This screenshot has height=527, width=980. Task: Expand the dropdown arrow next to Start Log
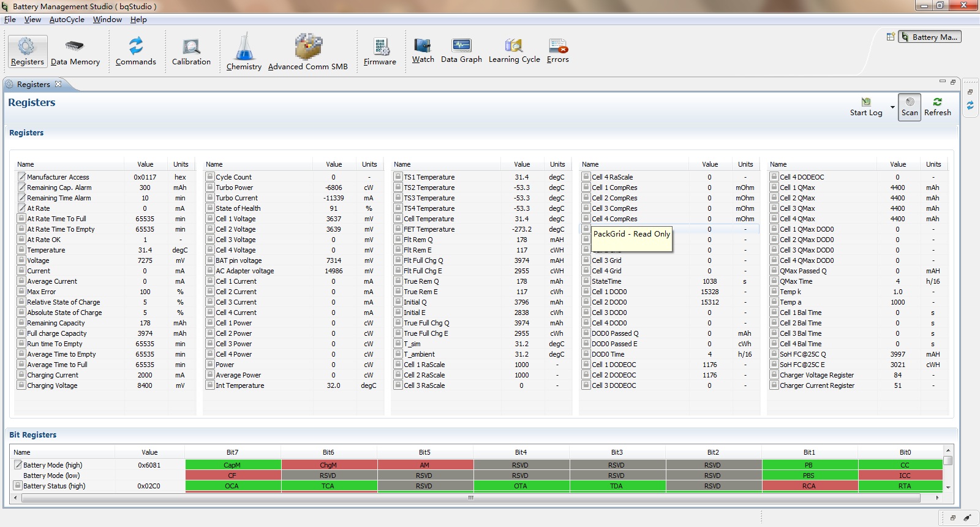tap(892, 107)
